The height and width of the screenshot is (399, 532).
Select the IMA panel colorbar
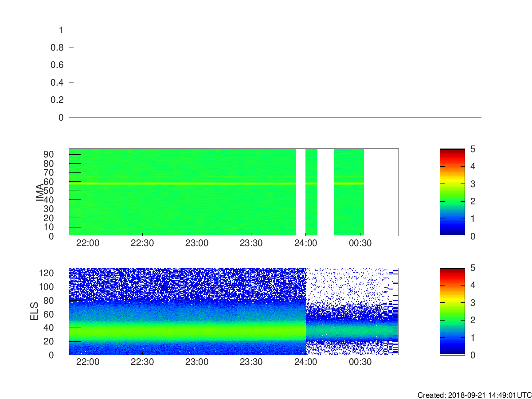point(452,192)
